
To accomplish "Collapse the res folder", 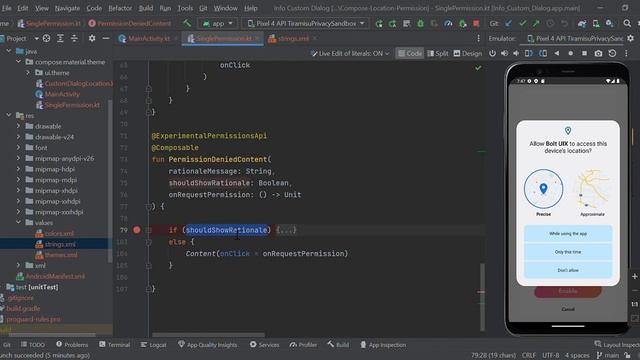I will (x=9, y=116).
